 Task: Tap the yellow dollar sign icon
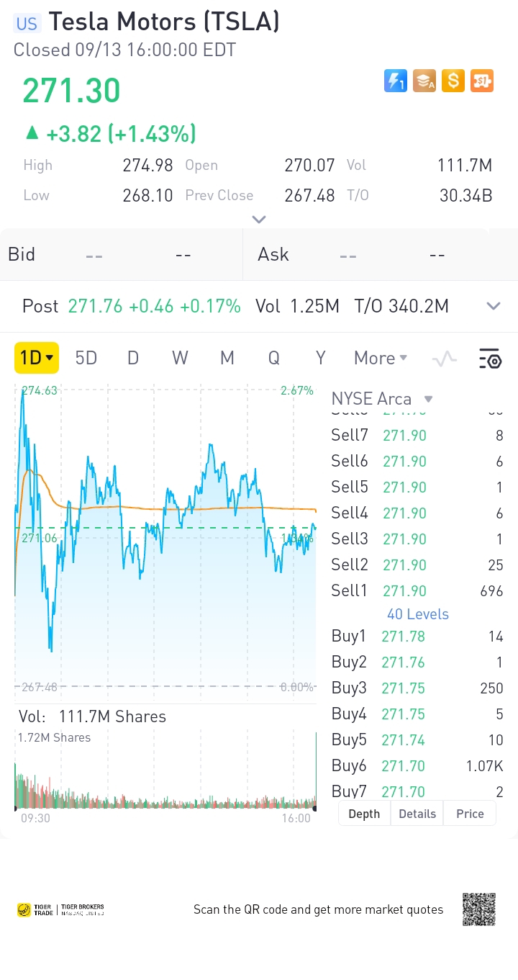(453, 81)
